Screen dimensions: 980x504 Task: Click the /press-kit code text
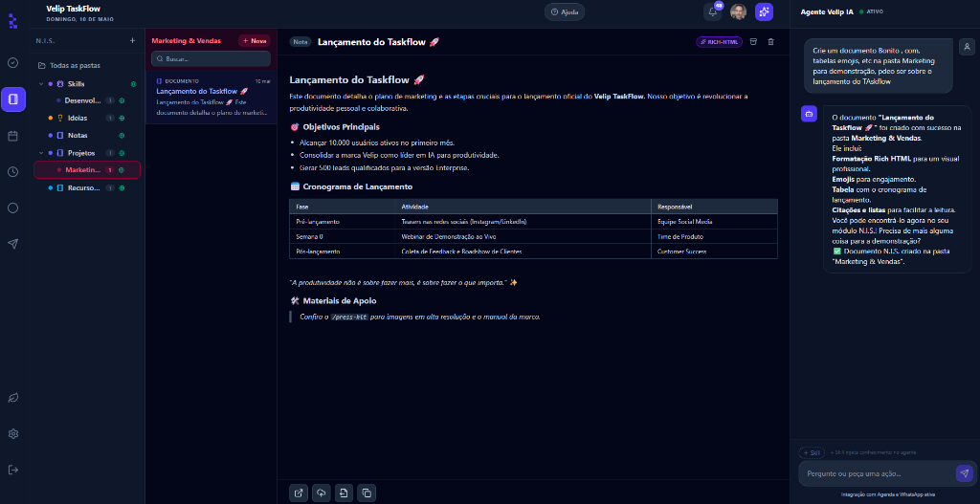348,318
